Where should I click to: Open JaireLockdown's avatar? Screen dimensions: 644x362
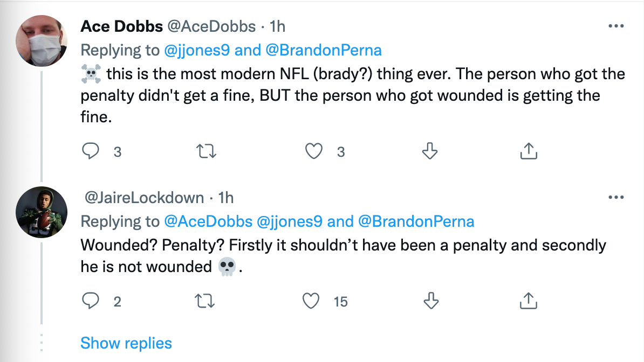click(x=42, y=212)
